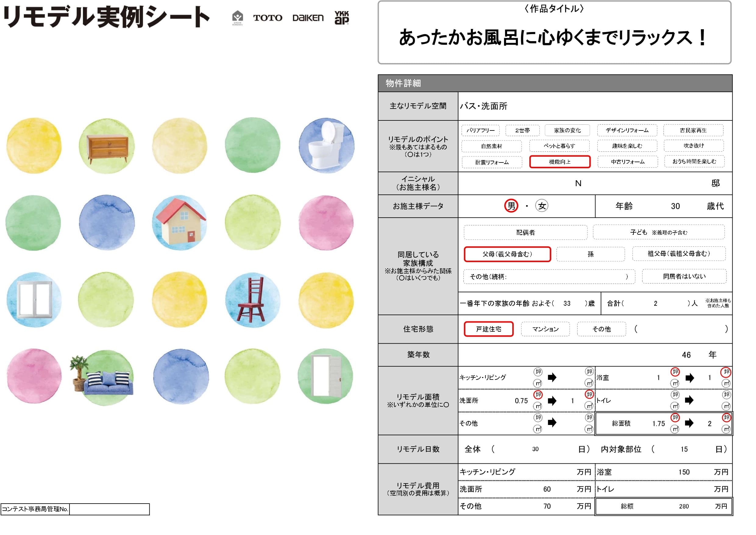Select the マンション housing type
This screenshot has width=756, height=535.
click(545, 329)
